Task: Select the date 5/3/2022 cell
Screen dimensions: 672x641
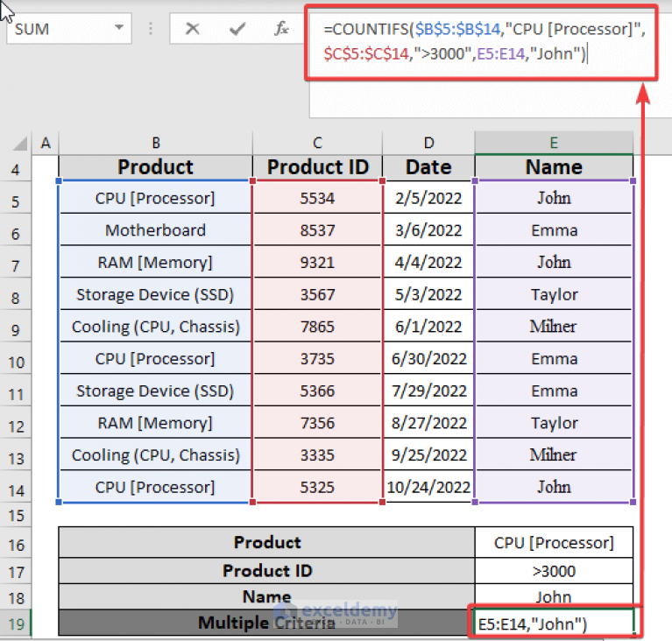Action: pos(428,294)
